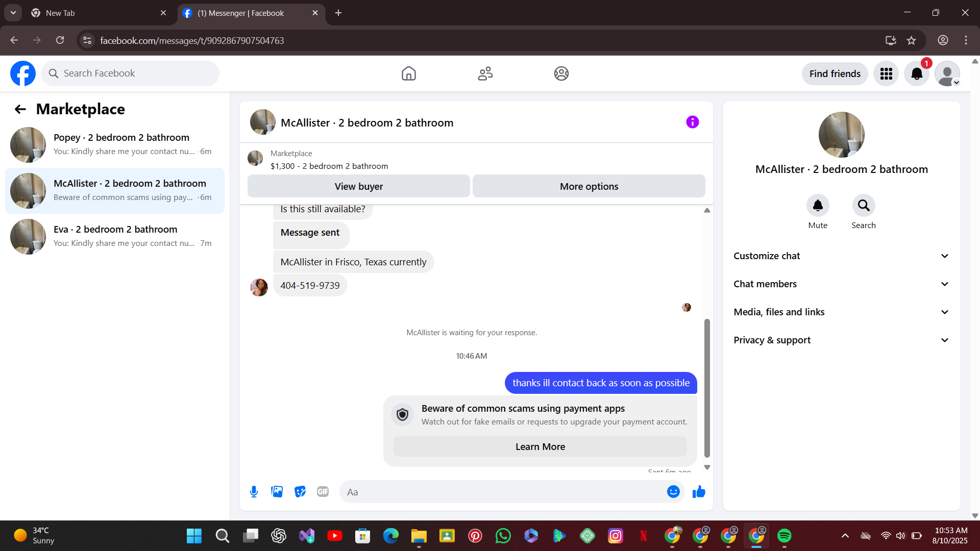Select the McAllister chat in the list

(x=115, y=191)
